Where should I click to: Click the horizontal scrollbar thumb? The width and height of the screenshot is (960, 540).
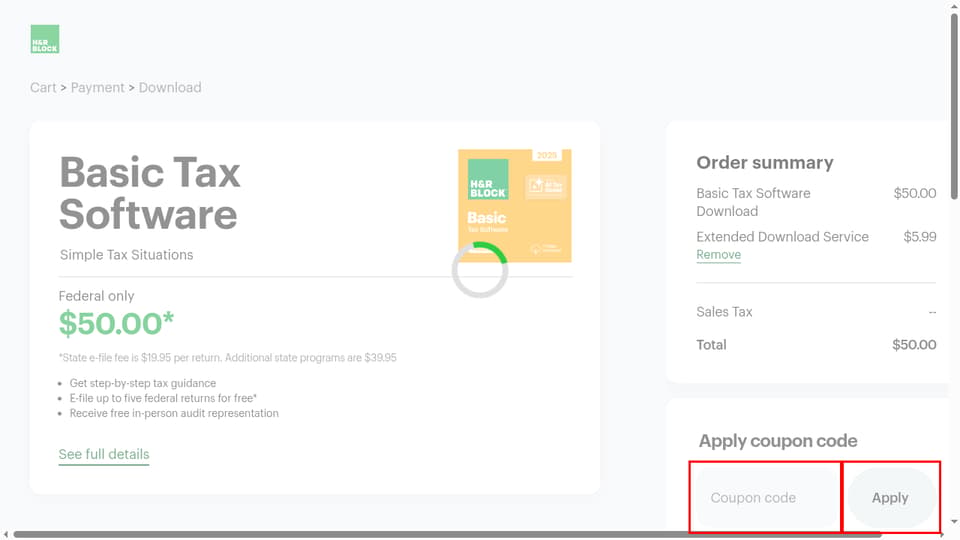(x=447, y=534)
